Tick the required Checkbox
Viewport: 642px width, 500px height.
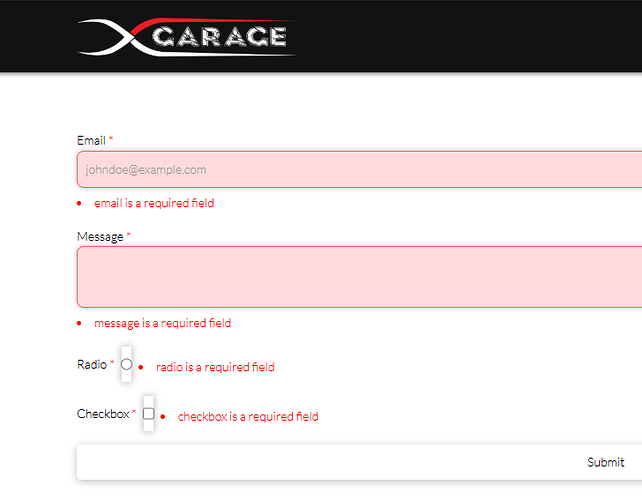[x=149, y=414]
